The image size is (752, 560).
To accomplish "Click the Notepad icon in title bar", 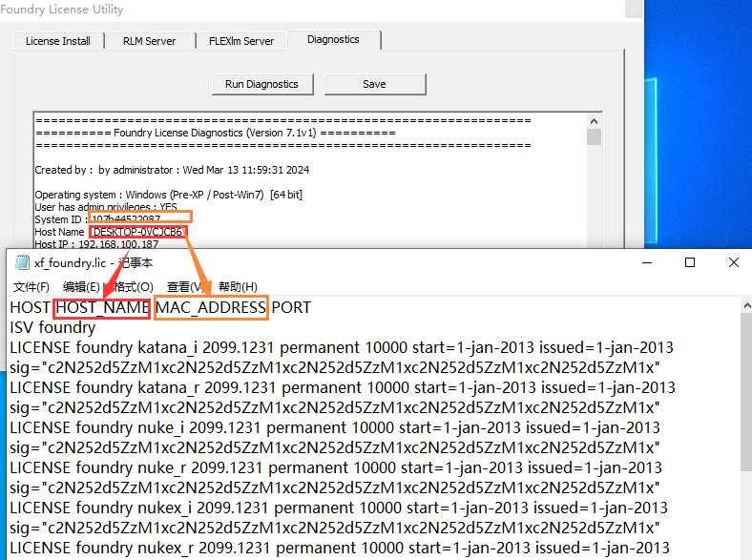I will coord(20,262).
